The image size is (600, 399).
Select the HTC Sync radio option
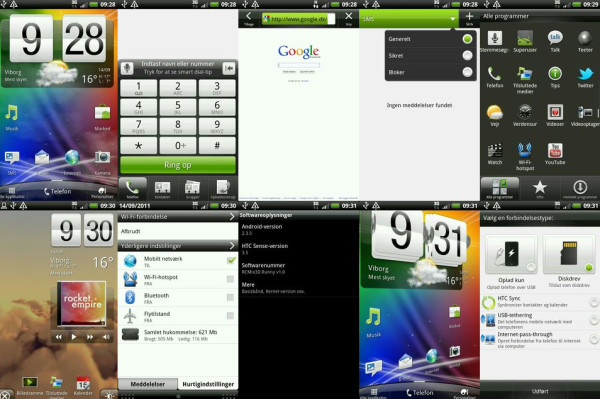tap(594, 302)
